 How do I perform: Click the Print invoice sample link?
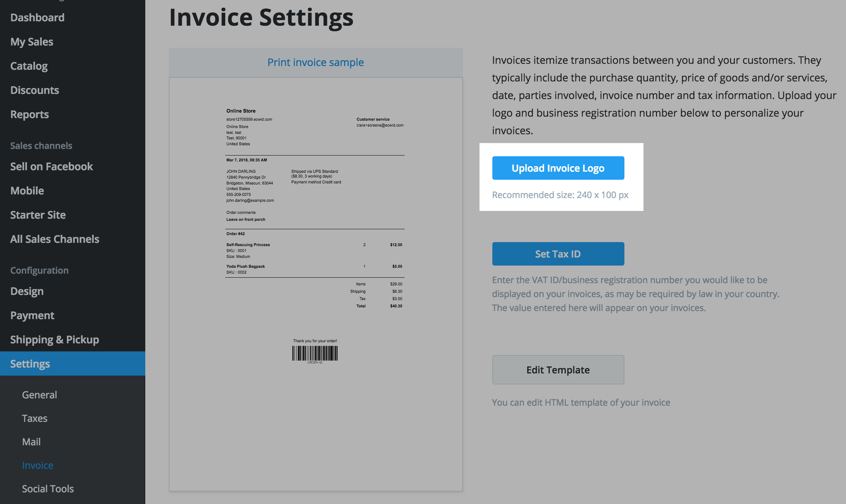(316, 62)
